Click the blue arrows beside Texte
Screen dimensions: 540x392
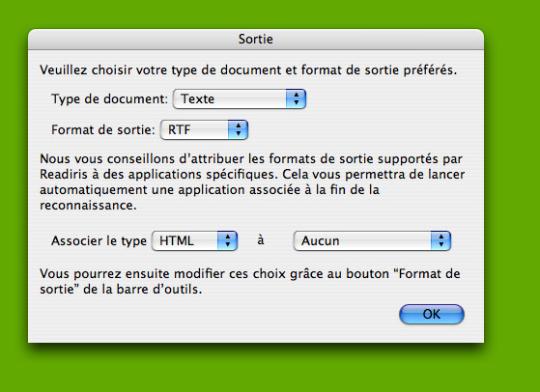296,99
